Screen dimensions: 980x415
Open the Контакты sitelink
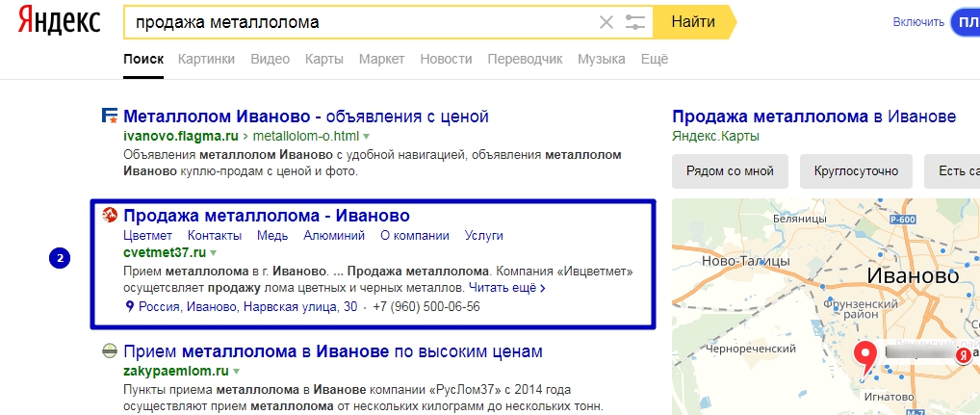(215, 236)
